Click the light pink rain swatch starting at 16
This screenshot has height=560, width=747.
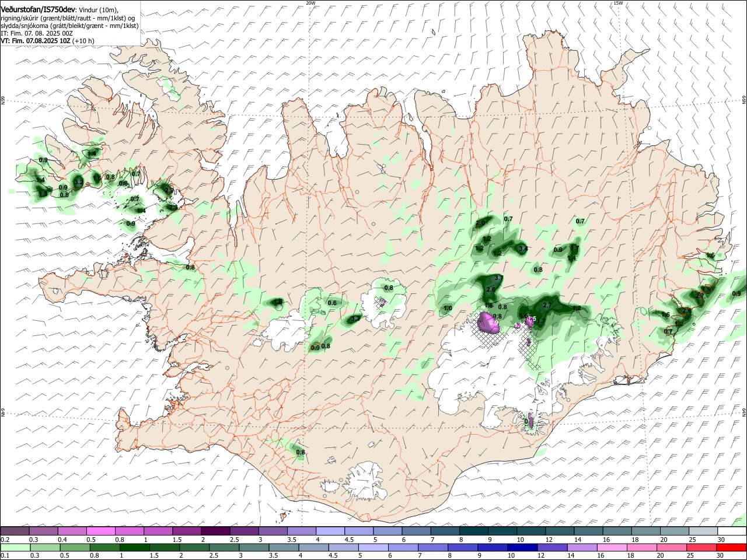(x=611, y=547)
